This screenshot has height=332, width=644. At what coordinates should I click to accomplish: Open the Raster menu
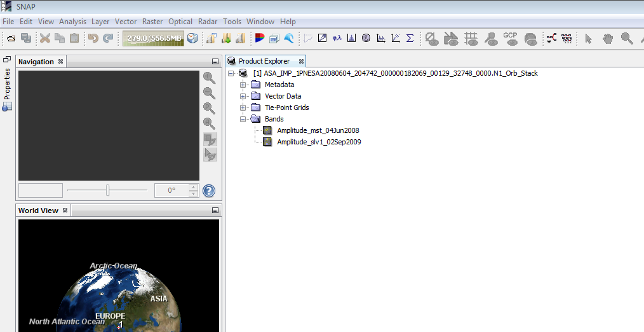(x=152, y=22)
